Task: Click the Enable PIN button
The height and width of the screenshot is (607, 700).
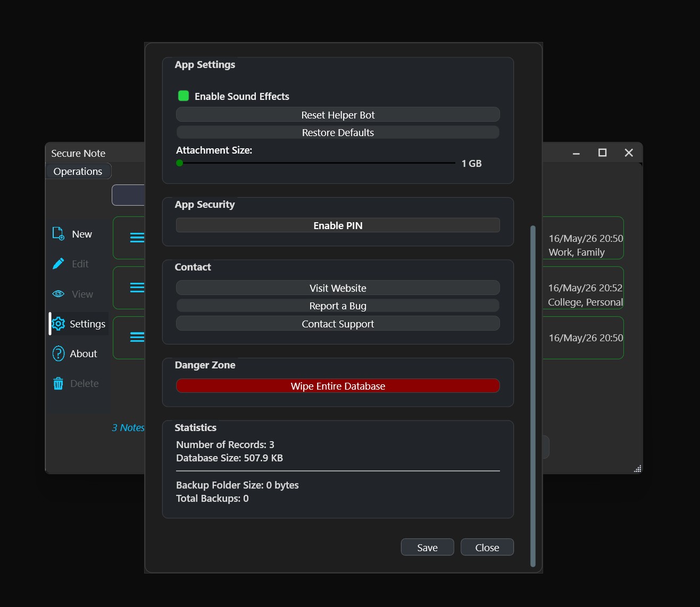Action: 338,225
